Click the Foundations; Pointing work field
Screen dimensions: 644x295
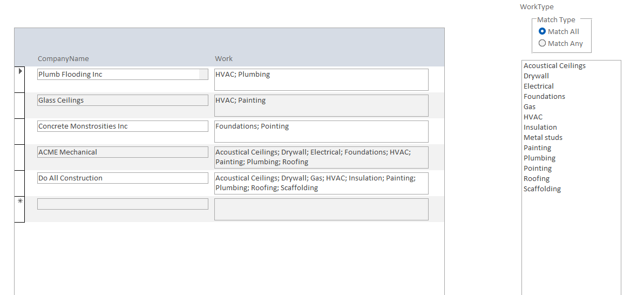321,131
